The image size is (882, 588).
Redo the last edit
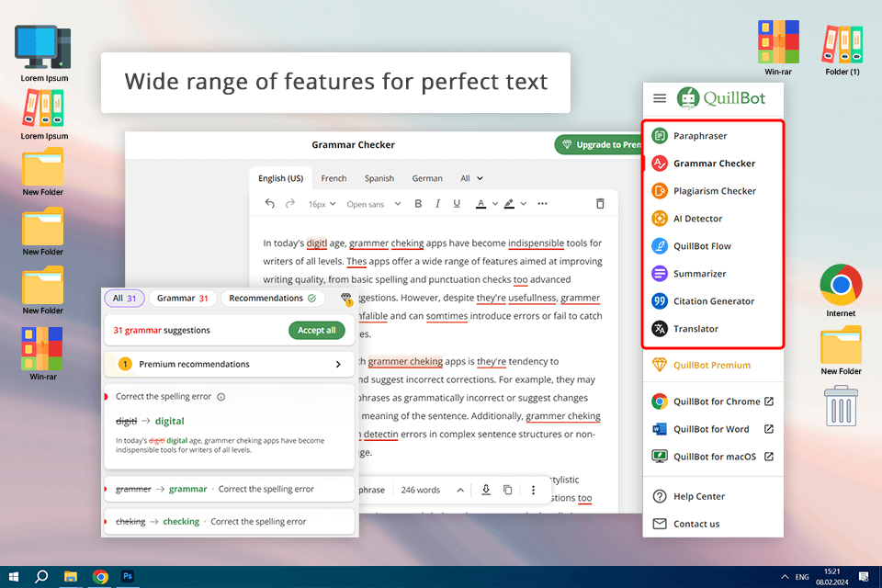coord(290,204)
